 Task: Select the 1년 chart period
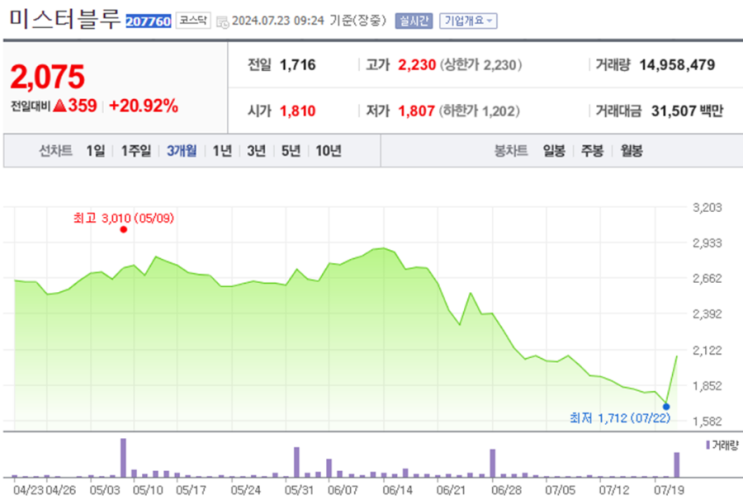[x=222, y=151]
